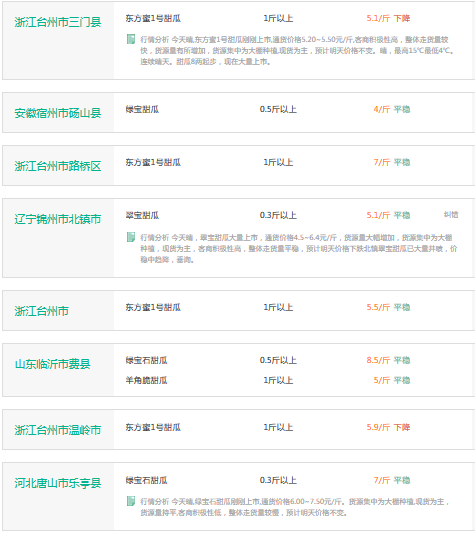Open 辽宁锦州市北镇市 region link
This screenshot has height=533, width=475.
pyautogui.click(x=58, y=219)
